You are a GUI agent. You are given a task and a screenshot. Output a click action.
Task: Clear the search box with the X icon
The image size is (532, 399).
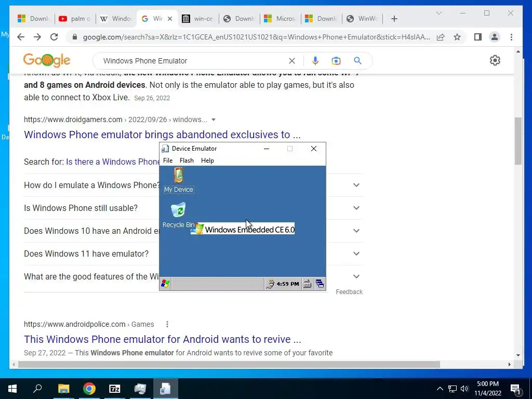click(292, 61)
